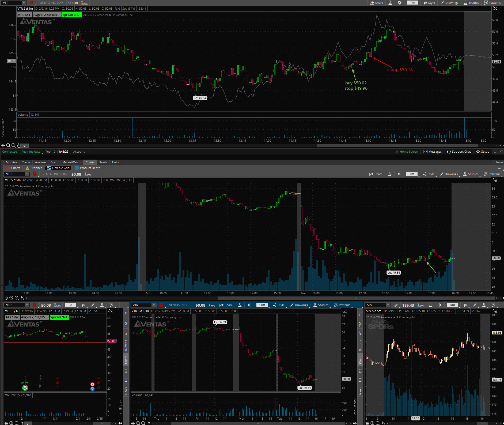This screenshot has height=425, width=504.
Task: Click dollar sign icon under 15m chart
Action: pos(149,423)
